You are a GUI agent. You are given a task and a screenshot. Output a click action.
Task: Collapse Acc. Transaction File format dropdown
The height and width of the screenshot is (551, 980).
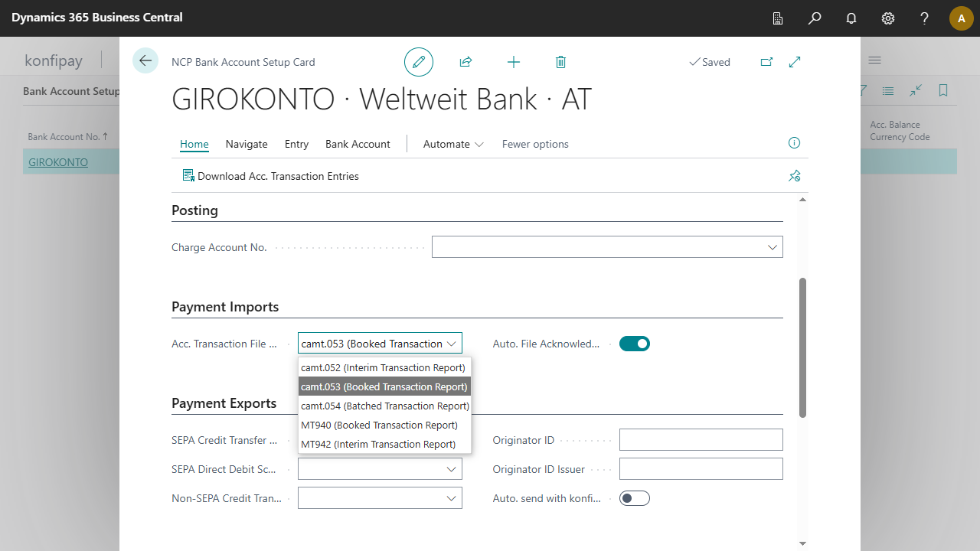[x=452, y=344]
